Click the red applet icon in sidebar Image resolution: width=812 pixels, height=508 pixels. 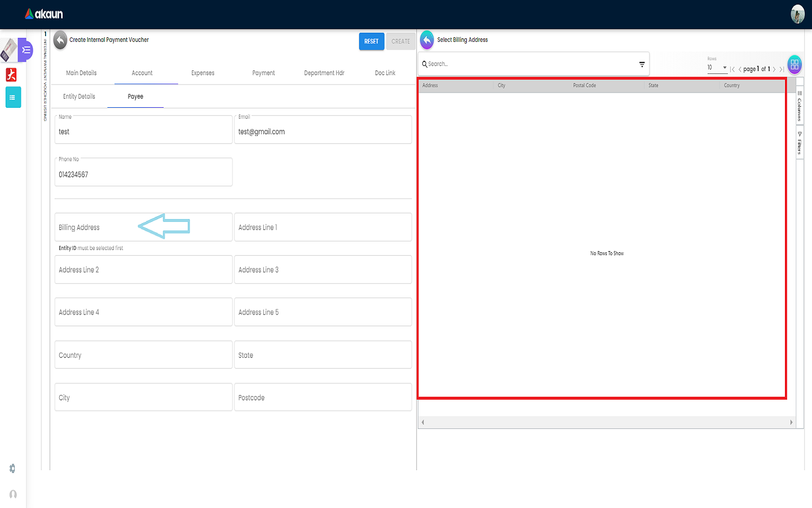(x=11, y=75)
